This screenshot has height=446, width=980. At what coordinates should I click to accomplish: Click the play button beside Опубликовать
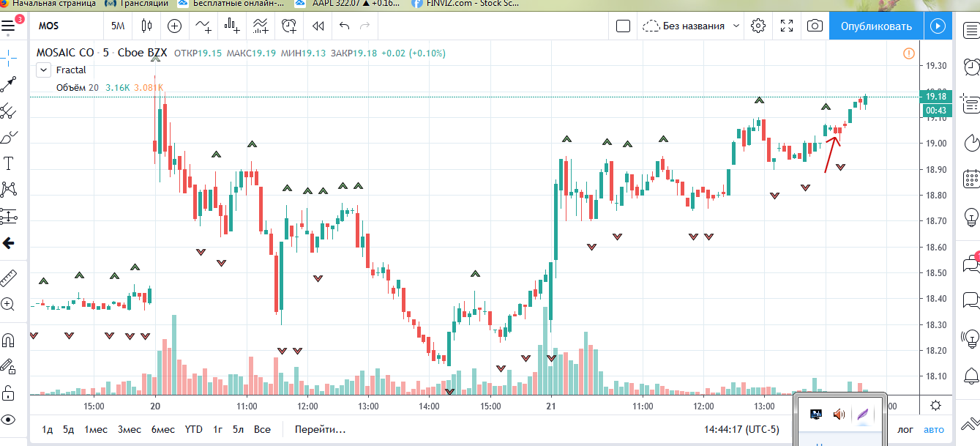click(938, 26)
